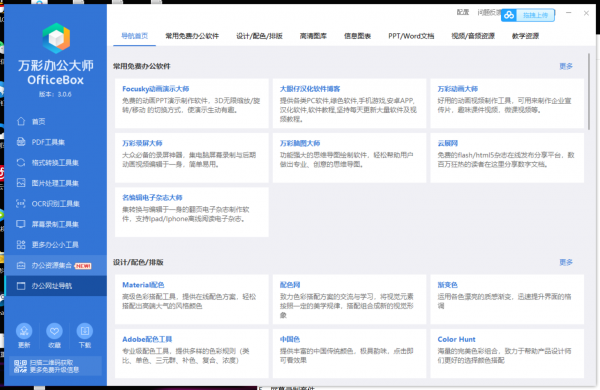
Task: Open the 中国色 link
Action: (290, 339)
